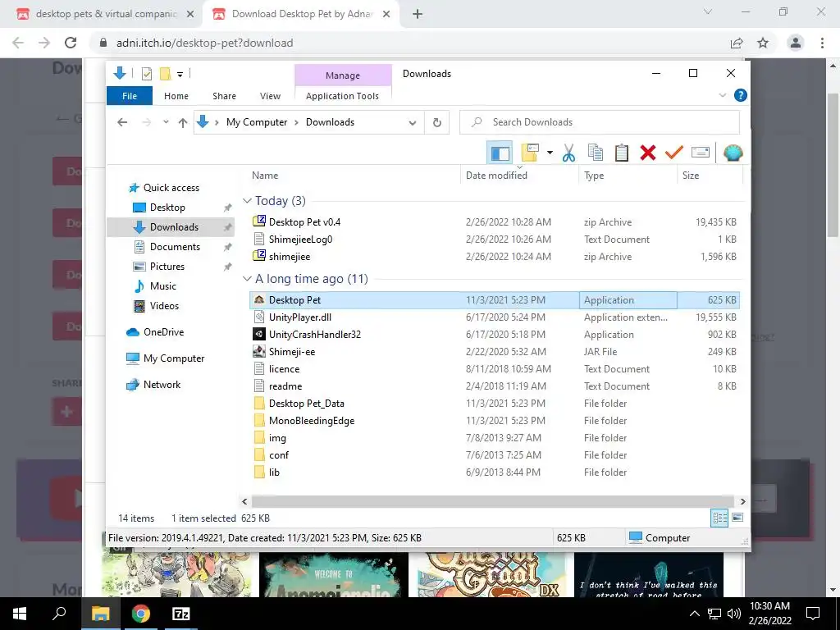Click the Rename icon in toolbar
This screenshot has height=630, width=840.
pos(701,153)
